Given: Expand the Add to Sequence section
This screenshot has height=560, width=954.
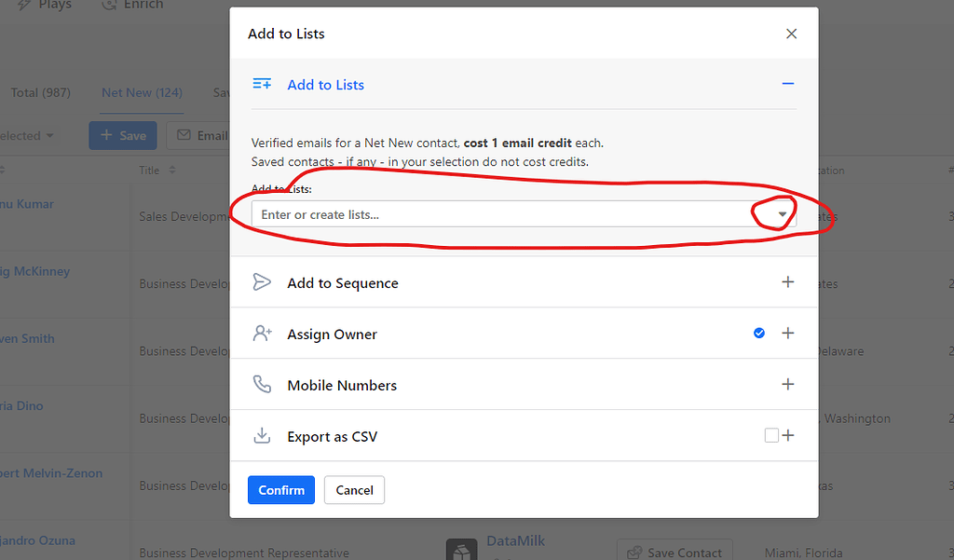Looking at the screenshot, I should point(788,282).
